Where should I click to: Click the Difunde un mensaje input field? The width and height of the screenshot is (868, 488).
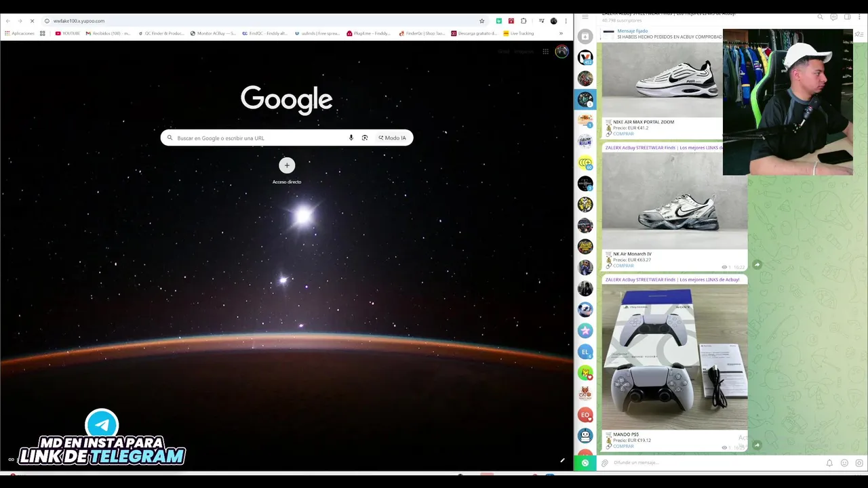(715, 463)
